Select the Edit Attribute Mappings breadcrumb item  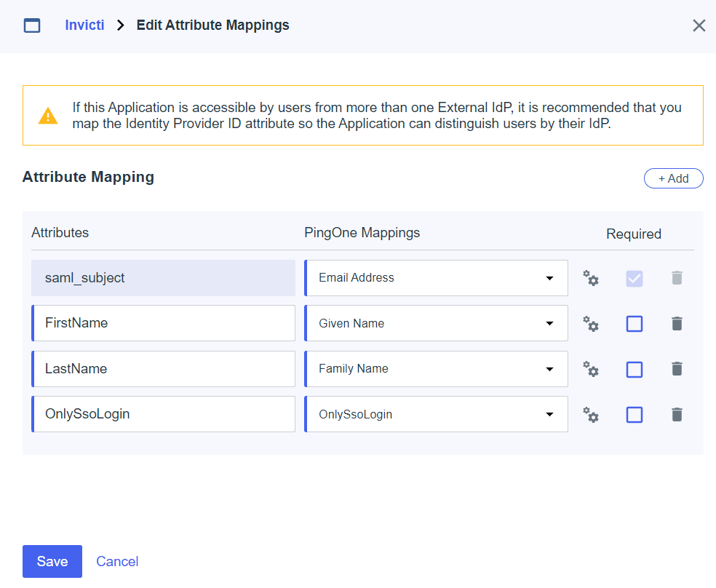212,25
